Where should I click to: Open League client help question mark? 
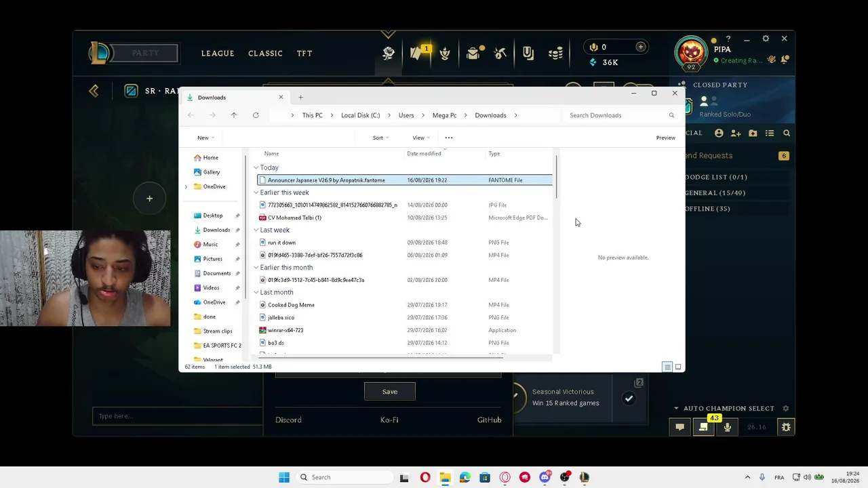click(728, 39)
